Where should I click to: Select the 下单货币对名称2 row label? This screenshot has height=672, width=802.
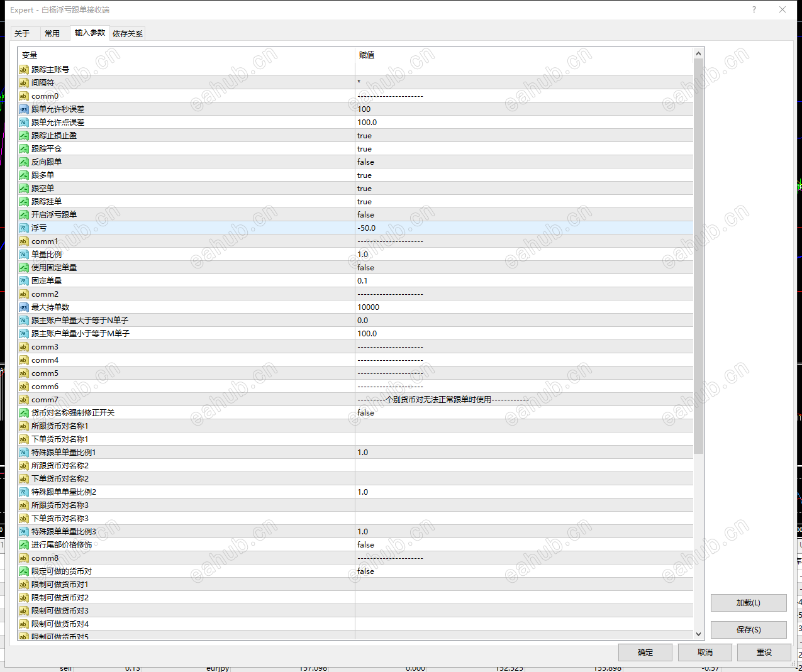tap(60, 479)
